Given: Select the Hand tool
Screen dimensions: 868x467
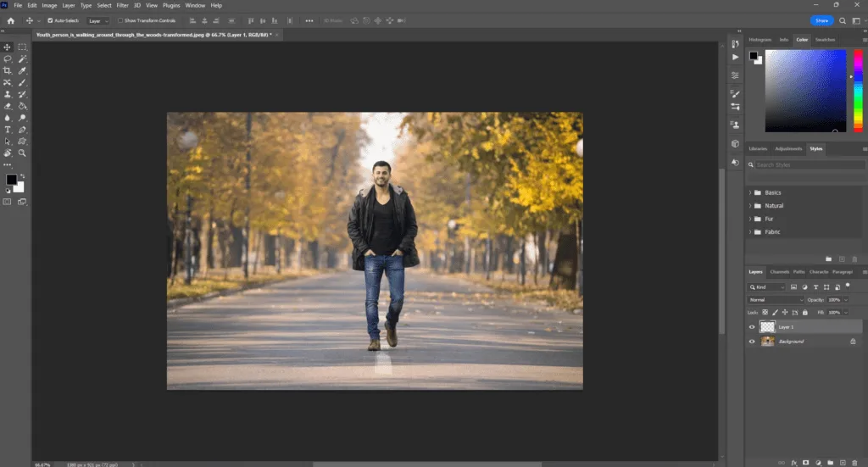Looking at the screenshot, I should tap(7, 153).
